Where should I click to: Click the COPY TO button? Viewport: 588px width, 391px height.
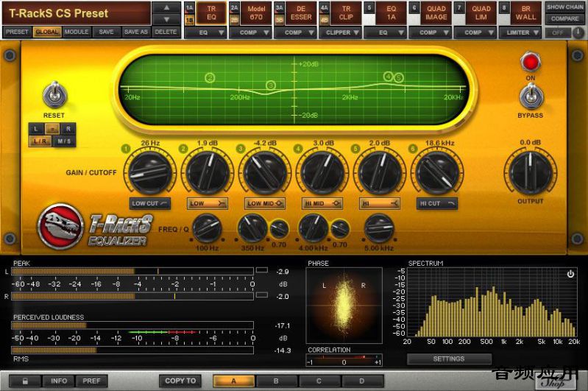(180, 381)
